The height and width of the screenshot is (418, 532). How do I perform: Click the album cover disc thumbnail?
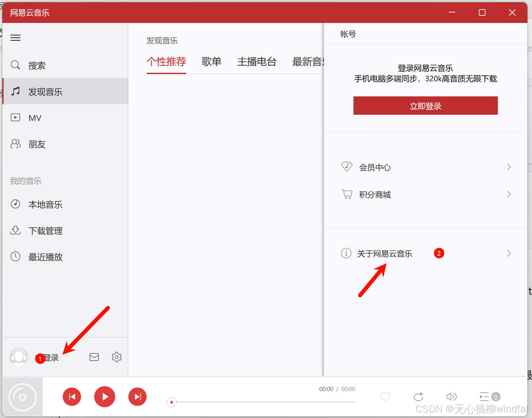click(23, 397)
